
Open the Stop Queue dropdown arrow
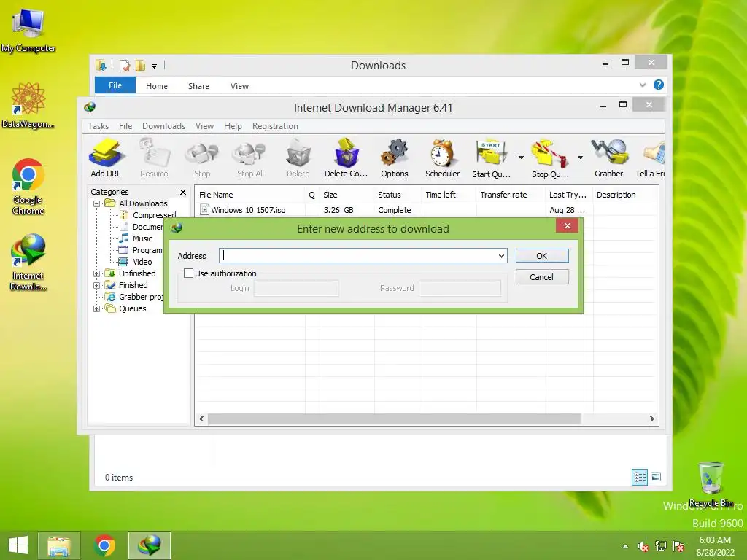tap(580, 157)
